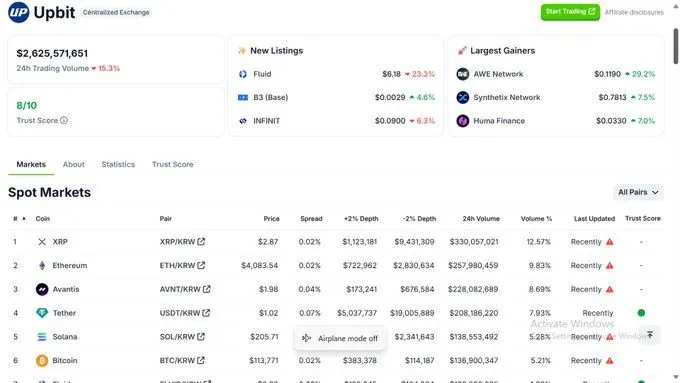Open the B3 (Base) coin icon
This screenshot has width=680, height=383.
click(x=243, y=98)
